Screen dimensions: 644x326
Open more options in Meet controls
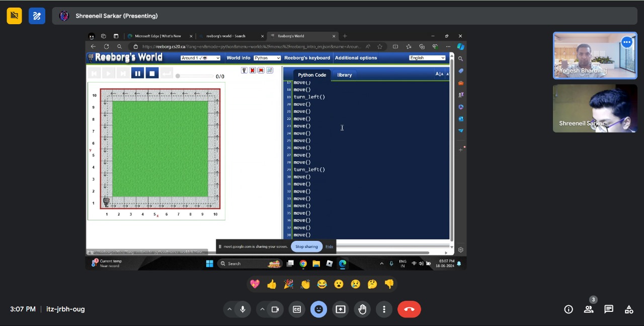point(384,309)
